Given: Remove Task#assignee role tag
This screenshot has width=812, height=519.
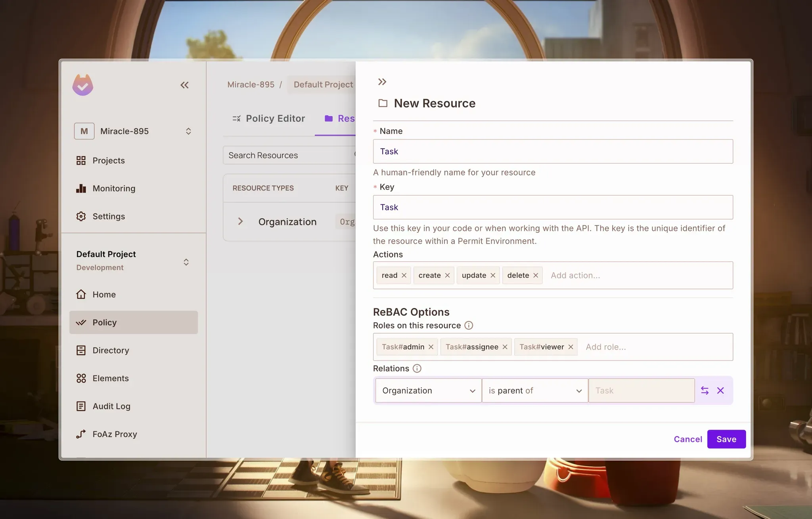Looking at the screenshot, I should pyautogui.click(x=505, y=347).
